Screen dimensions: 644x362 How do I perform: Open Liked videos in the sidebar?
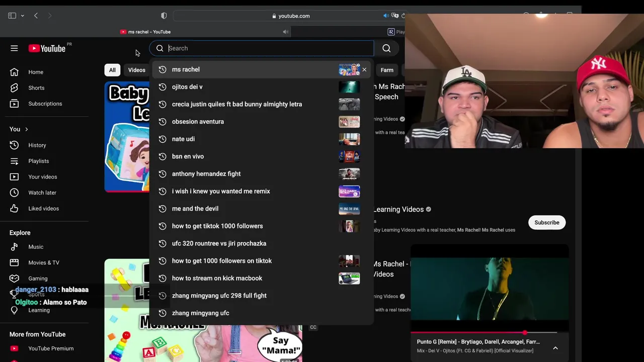(x=44, y=209)
